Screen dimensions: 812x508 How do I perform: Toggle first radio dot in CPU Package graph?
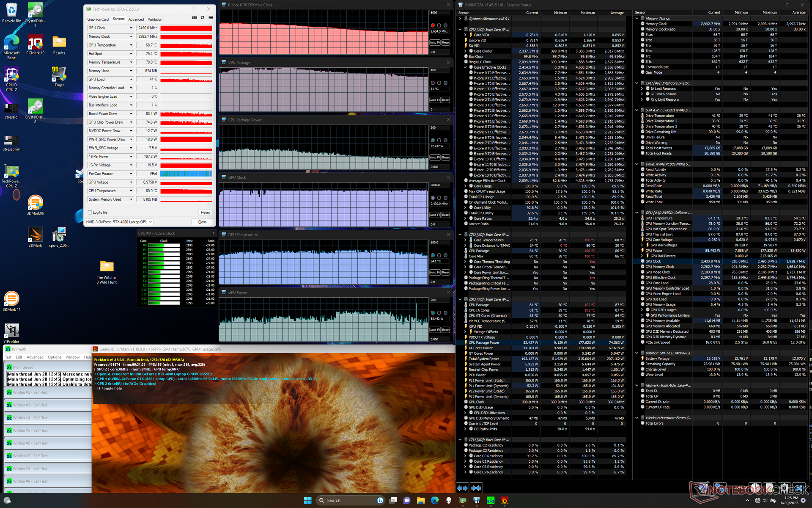(x=433, y=83)
